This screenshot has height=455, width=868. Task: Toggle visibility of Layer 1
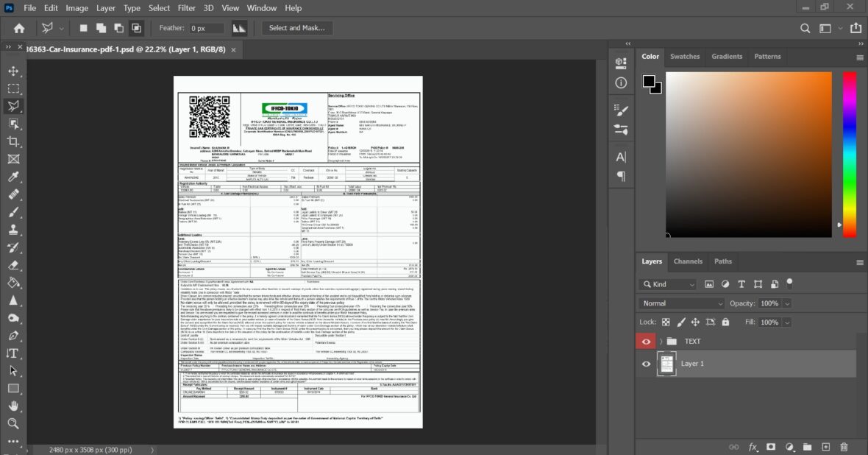646,364
